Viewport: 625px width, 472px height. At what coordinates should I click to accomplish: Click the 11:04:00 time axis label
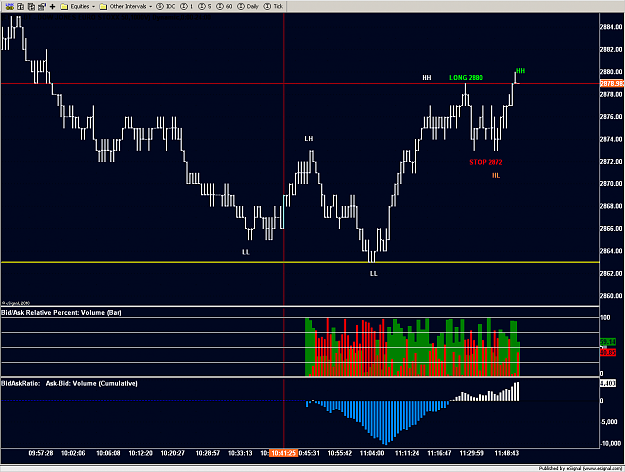click(x=372, y=453)
